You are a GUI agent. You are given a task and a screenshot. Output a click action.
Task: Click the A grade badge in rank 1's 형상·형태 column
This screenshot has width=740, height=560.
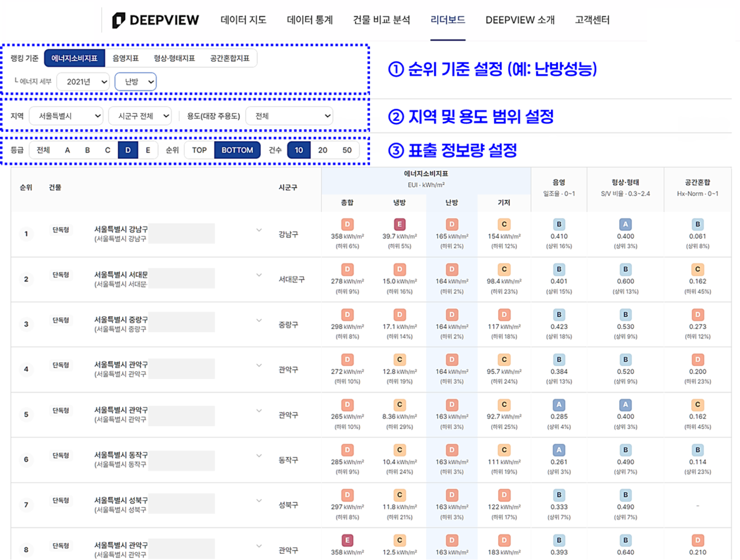click(x=626, y=224)
